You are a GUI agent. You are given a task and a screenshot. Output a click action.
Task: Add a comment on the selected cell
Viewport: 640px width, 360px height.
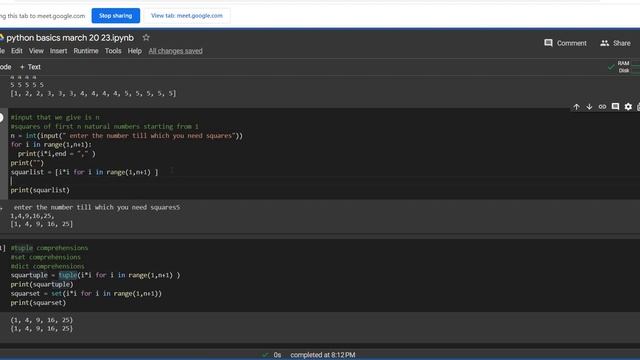pos(615,107)
